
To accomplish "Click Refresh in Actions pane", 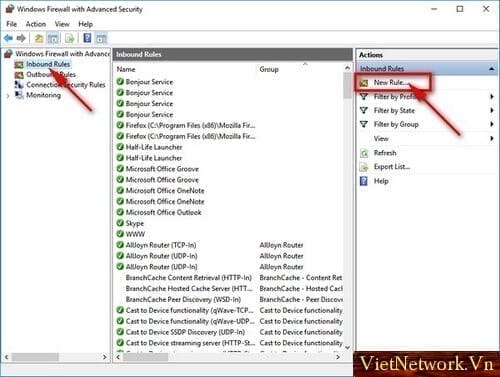I will coord(385,153).
